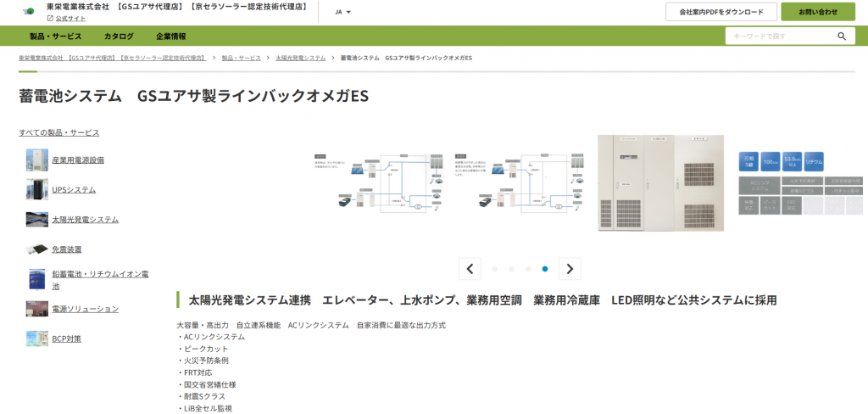Click the keyword search input field

tap(778, 36)
